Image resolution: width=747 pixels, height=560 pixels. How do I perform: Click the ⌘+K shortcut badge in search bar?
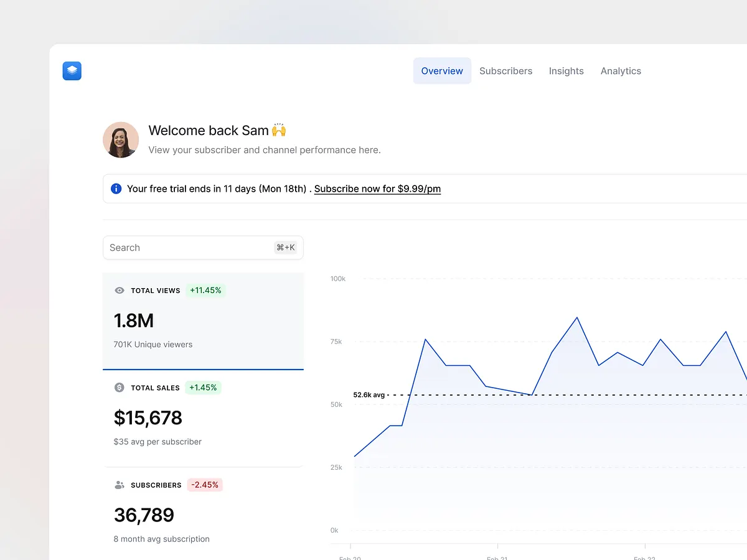pyautogui.click(x=286, y=247)
